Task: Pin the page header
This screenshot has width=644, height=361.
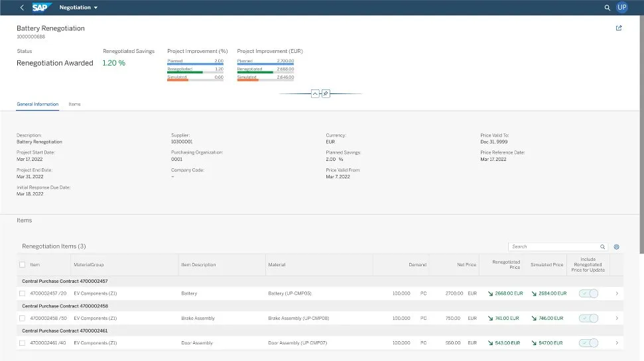Action: click(x=326, y=93)
